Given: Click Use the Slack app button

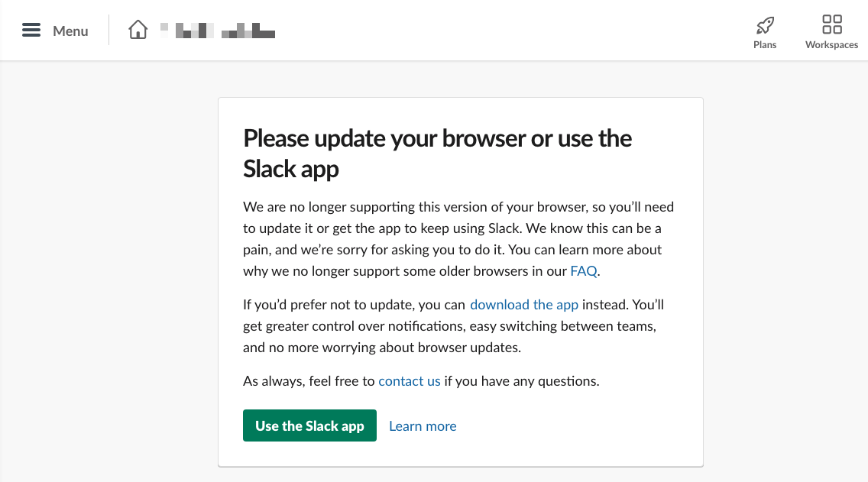Looking at the screenshot, I should [309, 425].
